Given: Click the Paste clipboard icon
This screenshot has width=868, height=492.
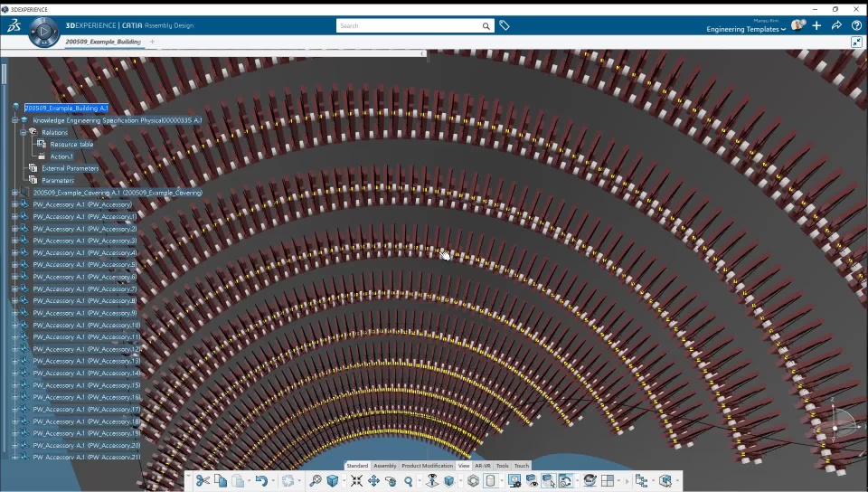Looking at the screenshot, I should click(x=238, y=481).
